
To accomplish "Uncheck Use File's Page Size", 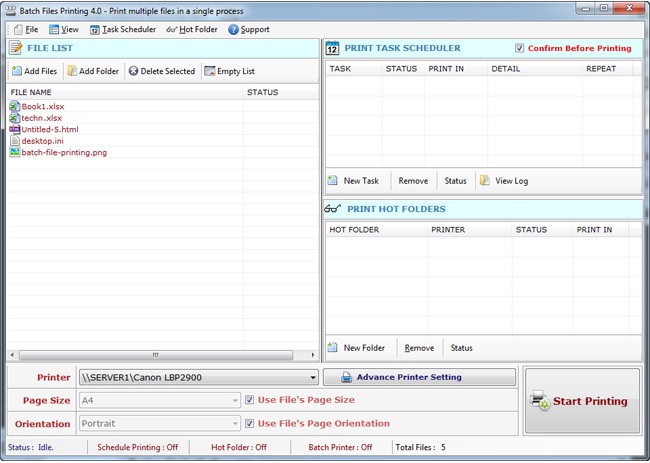I will [x=250, y=400].
